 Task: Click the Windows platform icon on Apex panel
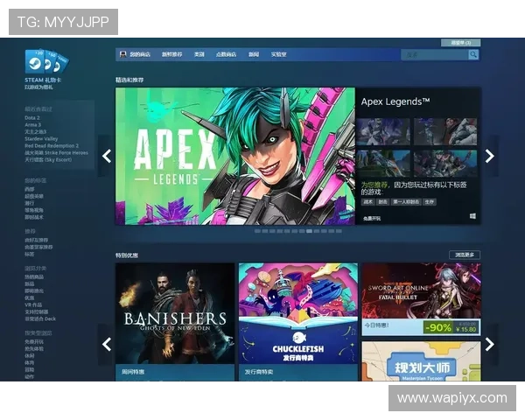click(472, 216)
